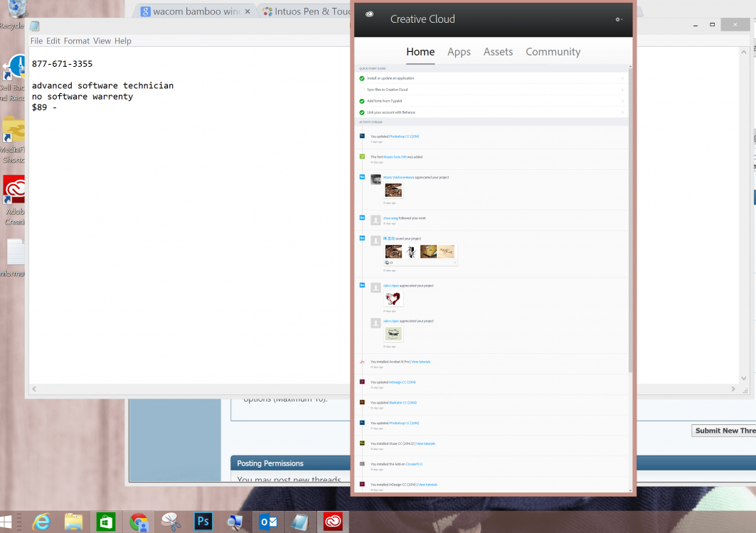Screen dimensions: 756x533
Task: Open Windows Store from taskbar
Action: click(105, 522)
